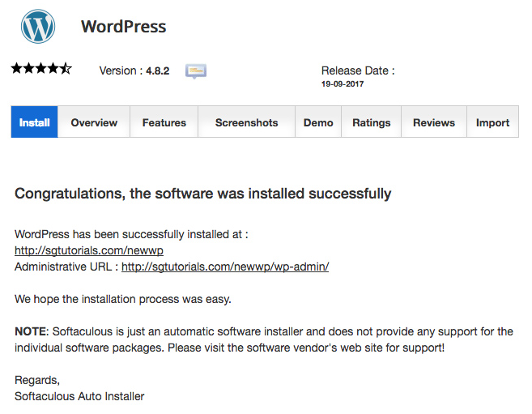
Task: Click the 'Regards,' closing line
Action: point(37,381)
